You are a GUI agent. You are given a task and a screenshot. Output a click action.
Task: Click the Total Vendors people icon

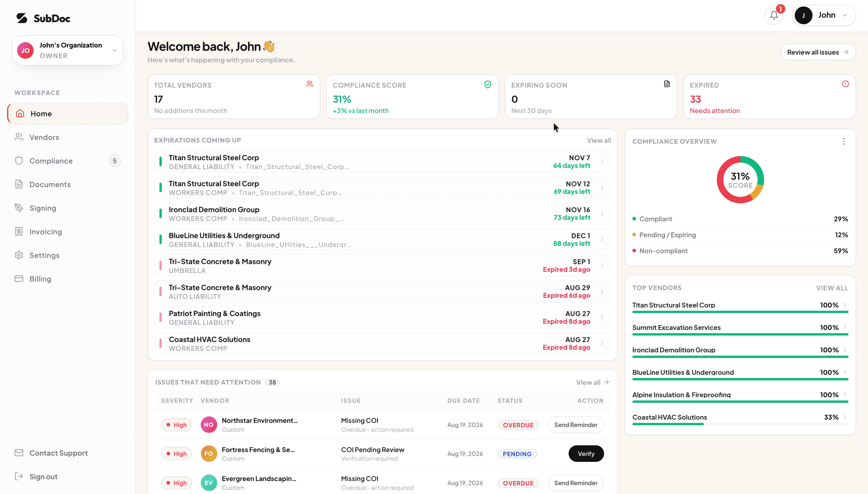click(x=309, y=84)
